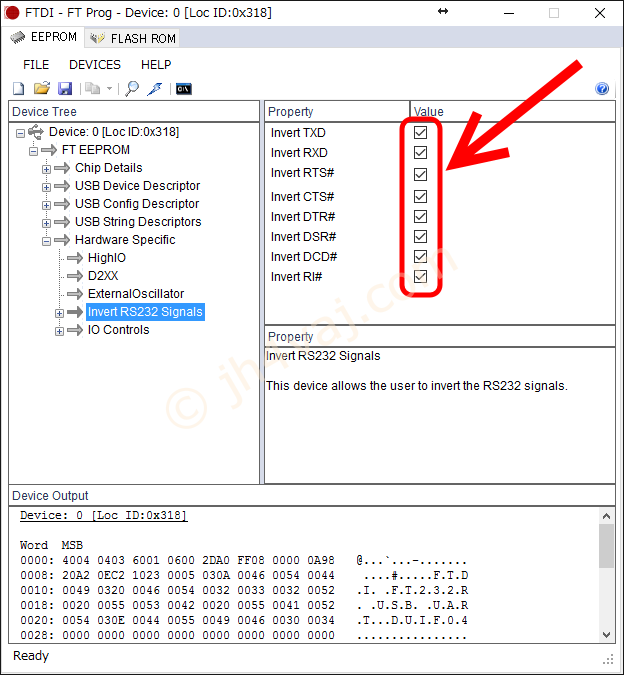Click the copy template toolbar icon
Image resolution: width=624 pixels, height=675 pixels.
[92, 89]
